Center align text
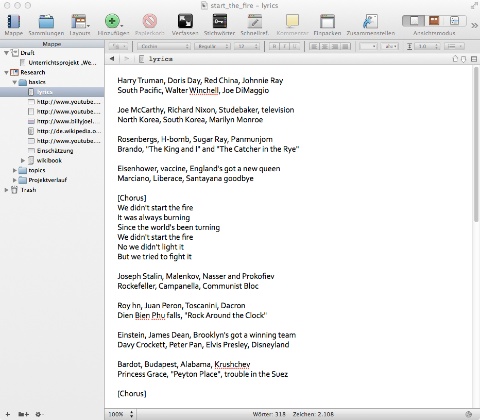 (x=324, y=46)
